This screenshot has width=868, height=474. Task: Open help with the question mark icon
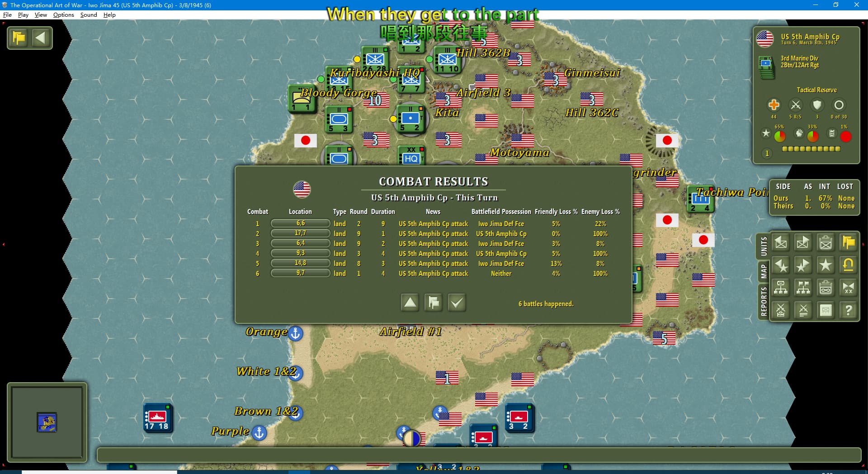pyautogui.click(x=848, y=310)
